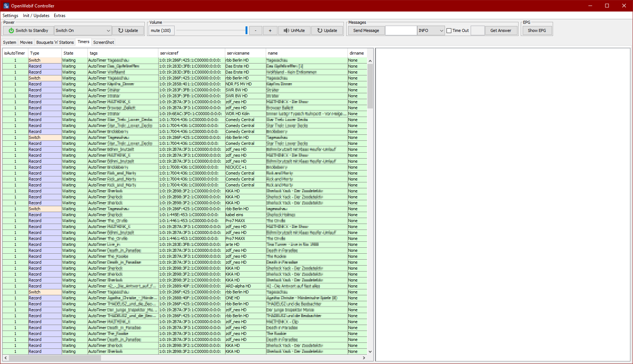Sort by the servicename column header
Screen dimensions: 633x364
246,53
